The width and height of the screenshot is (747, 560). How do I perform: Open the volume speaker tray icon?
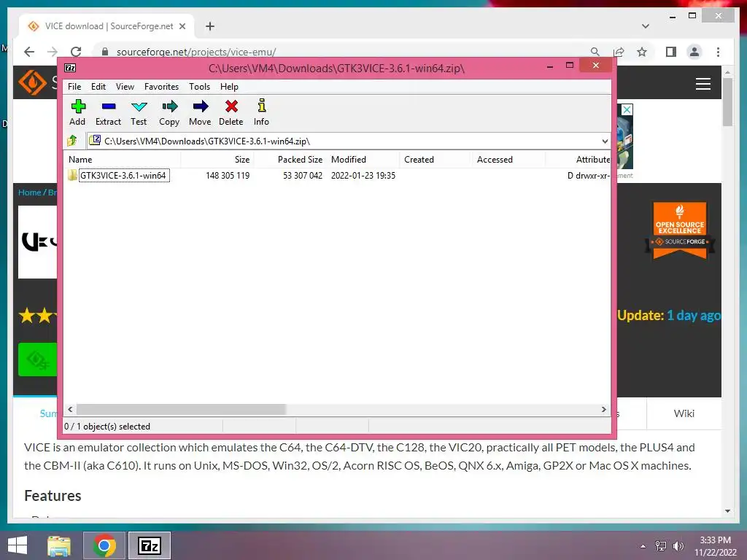pos(678,546)
